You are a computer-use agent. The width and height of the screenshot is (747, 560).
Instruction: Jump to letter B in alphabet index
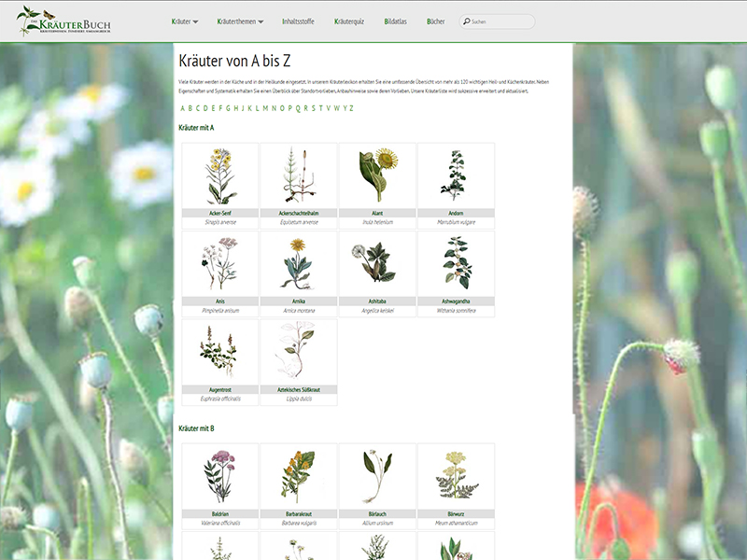pos(190,108)
